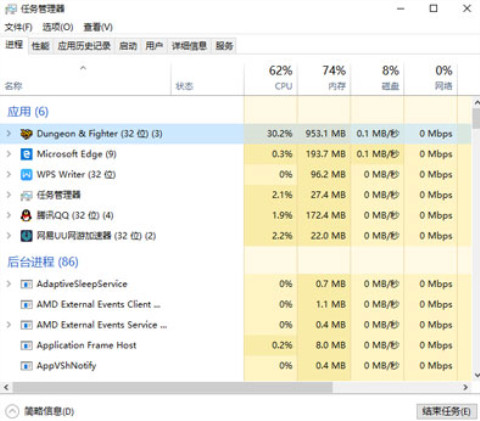The height and width of the screenshot is (421, 480).
Task: Click the 简略信息(D) link
Action: [x=49, y=412]
